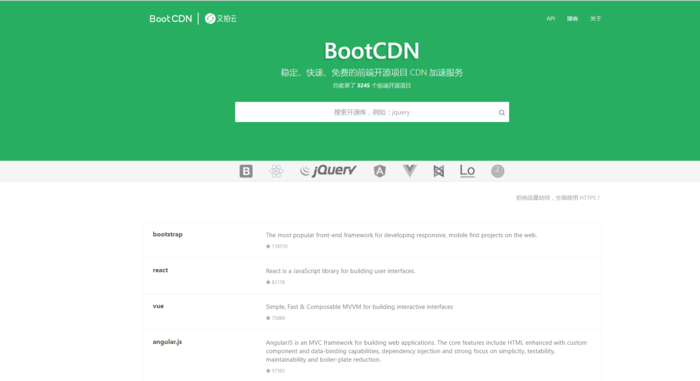The image size is (700, 381).
Task: Click the search magnifier icon
Action: 502,113
